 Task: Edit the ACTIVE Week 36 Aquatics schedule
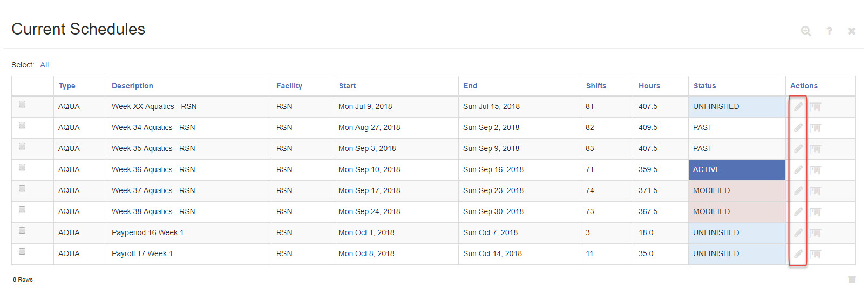[798, 170]
